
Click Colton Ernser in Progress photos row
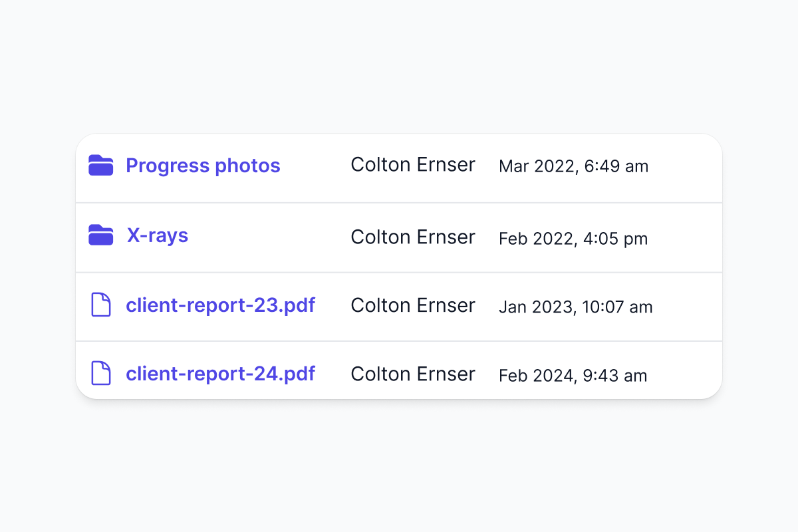click(x=412, y=165)
